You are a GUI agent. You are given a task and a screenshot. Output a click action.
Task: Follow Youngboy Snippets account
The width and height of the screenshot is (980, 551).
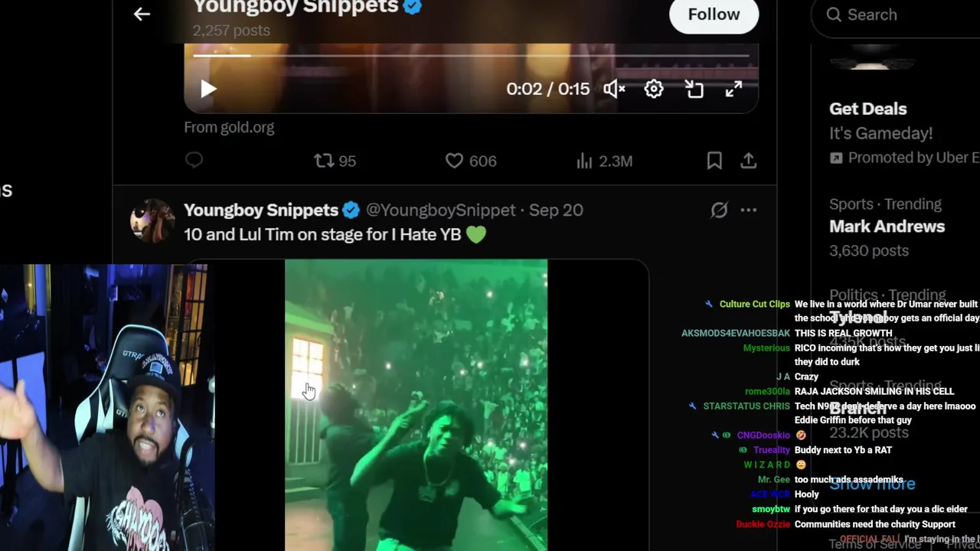(x=714, y=15)
